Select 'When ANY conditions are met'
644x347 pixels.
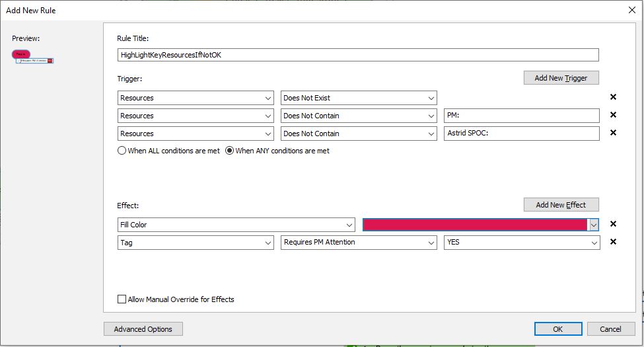[230, 151]
